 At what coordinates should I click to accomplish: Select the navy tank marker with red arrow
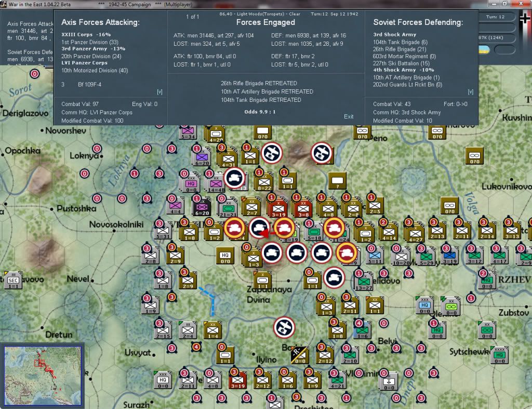pyautogui.click(x=260, y=227)
